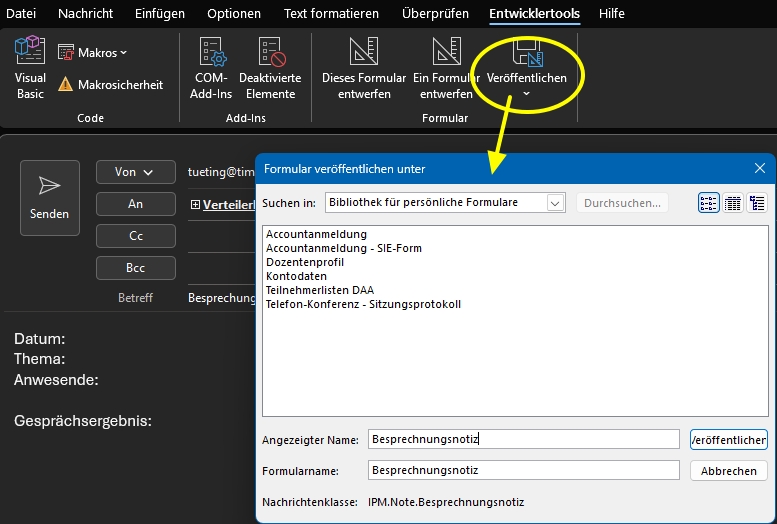Click the Bcc button
Screen dimensions: 777x524
click(x=135, y=268)
